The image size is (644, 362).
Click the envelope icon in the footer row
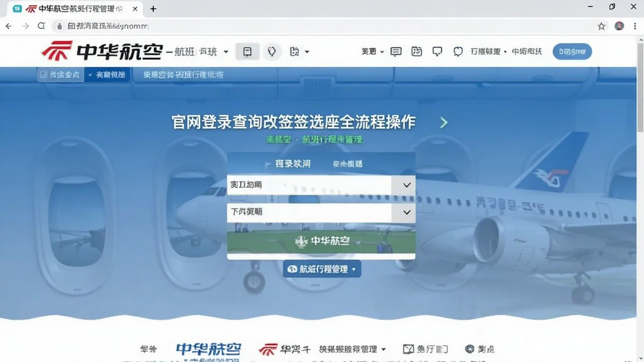pyautogui.click(x=408, y=349)
